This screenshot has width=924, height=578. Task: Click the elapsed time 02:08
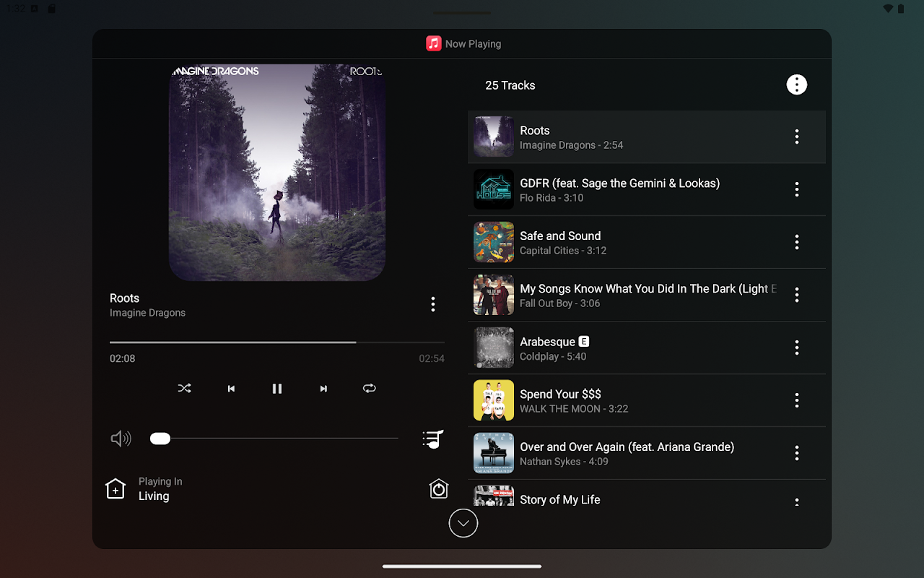pyautogui.click(x=123, y=358)
